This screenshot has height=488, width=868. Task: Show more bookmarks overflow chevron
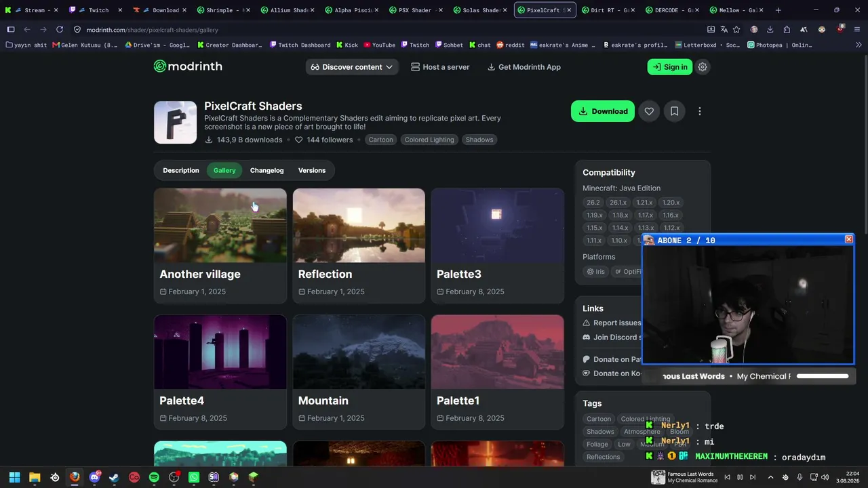(x=858, y=45)
